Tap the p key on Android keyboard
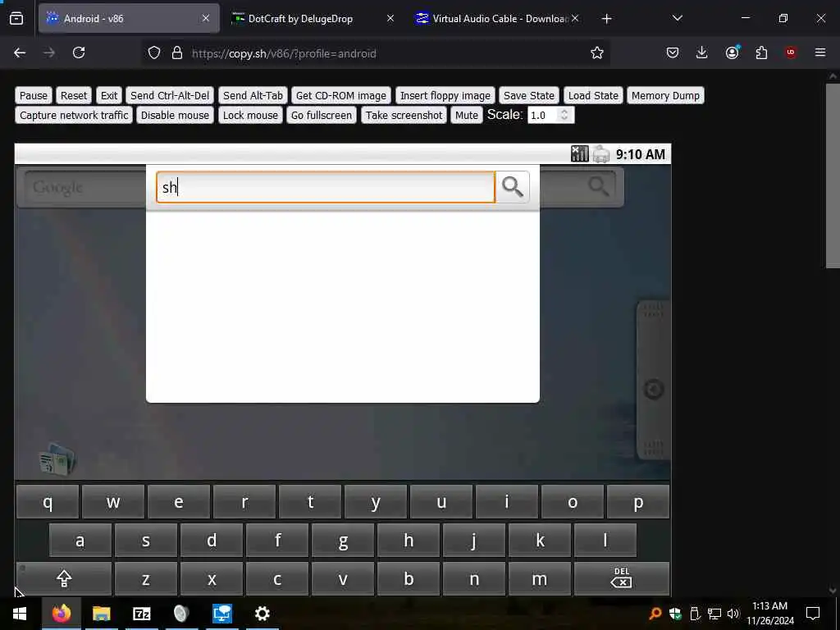The height and width of the screenshot is (630, 840). tap(638, 501)
